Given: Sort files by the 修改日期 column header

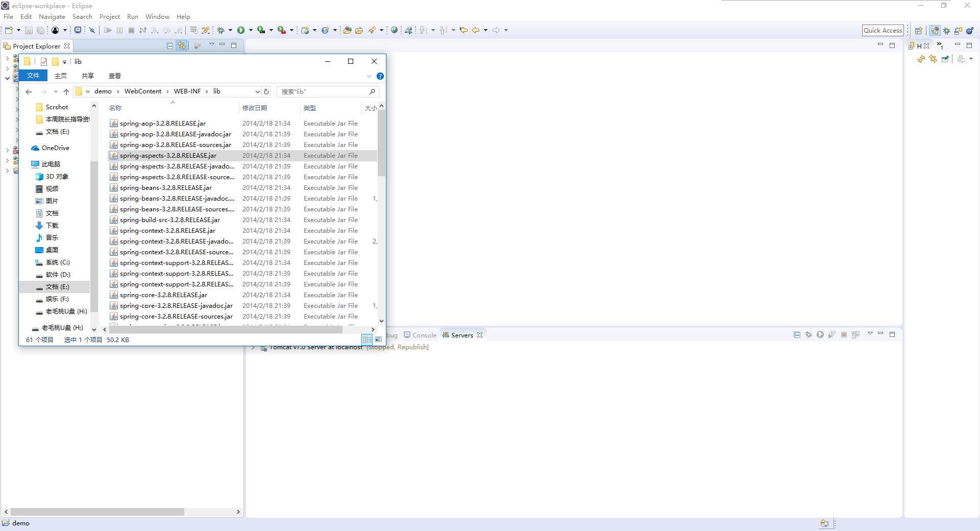Looking at the screenshot, I should tap(269, 108).
